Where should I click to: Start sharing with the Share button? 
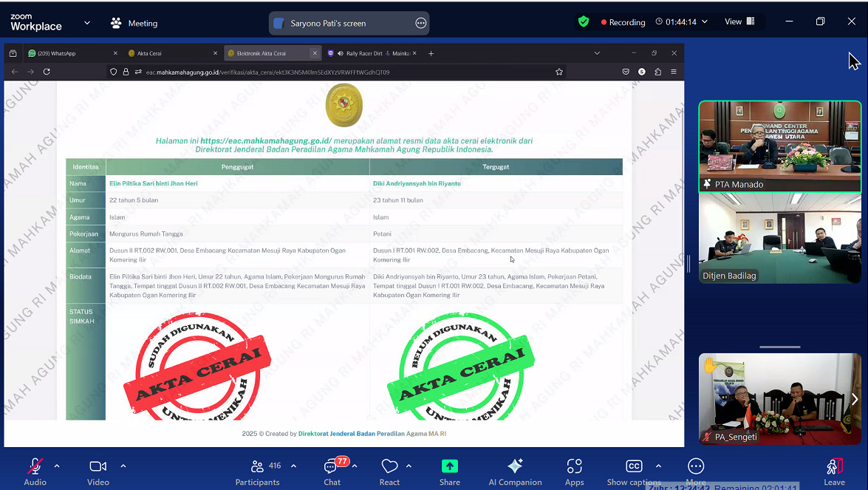pyautogui.click(x=449, y=472)
